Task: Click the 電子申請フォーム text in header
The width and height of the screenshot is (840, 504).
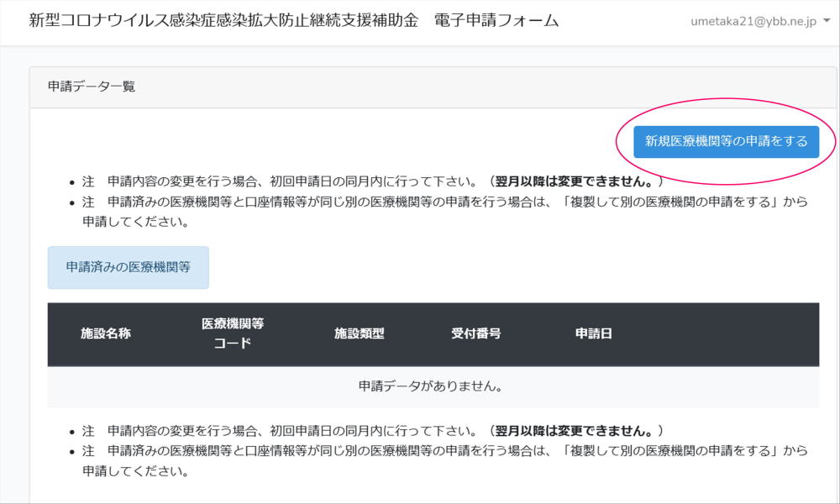Action: pyautogui.click(x=496, y=21)
